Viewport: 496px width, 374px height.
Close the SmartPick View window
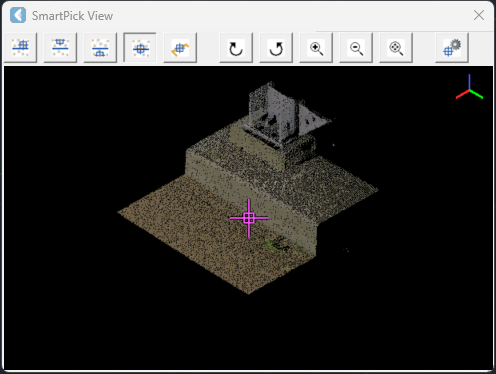coord(479,15)
